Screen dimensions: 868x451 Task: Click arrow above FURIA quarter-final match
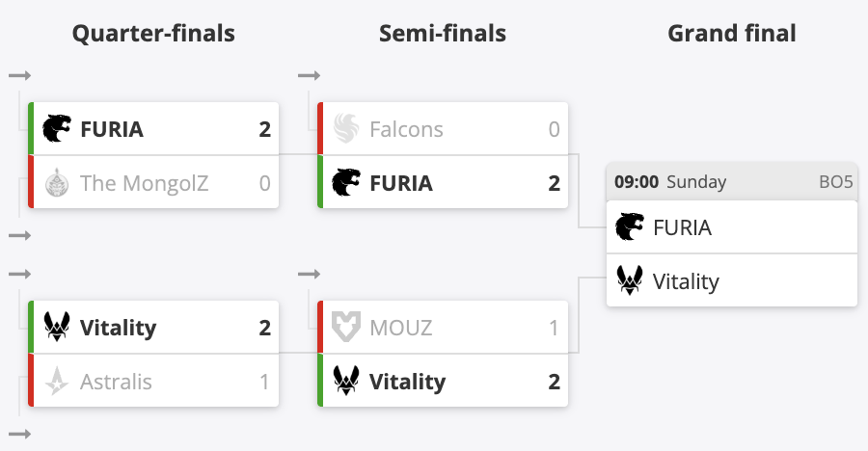click(x=20, y=75)
